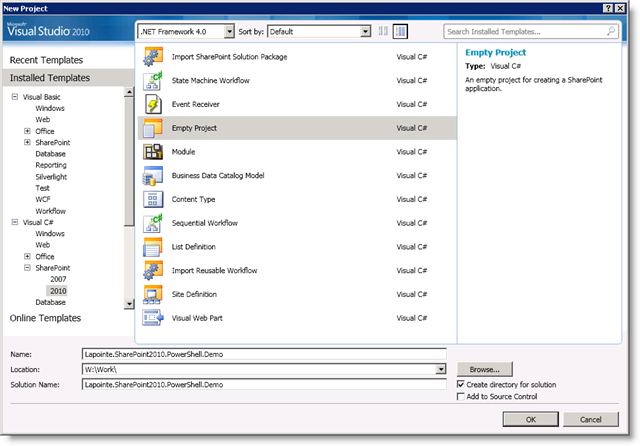Click the Solution Name text field
640x446 pixels.
click(x=264, y=384)
